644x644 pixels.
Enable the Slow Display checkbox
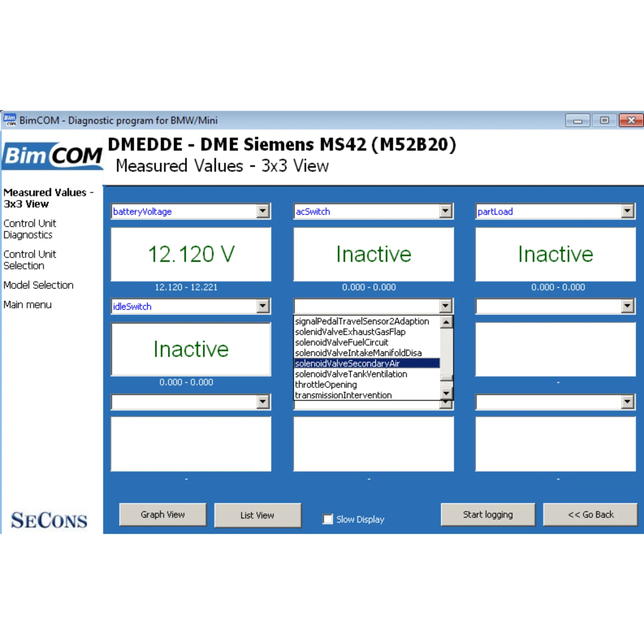click(328, 519)
